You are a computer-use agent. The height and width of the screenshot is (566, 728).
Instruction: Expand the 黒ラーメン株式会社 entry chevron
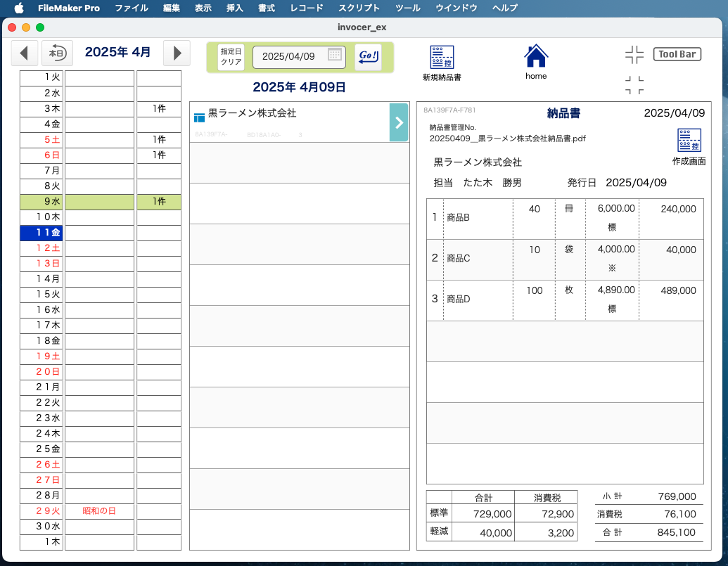399,122
